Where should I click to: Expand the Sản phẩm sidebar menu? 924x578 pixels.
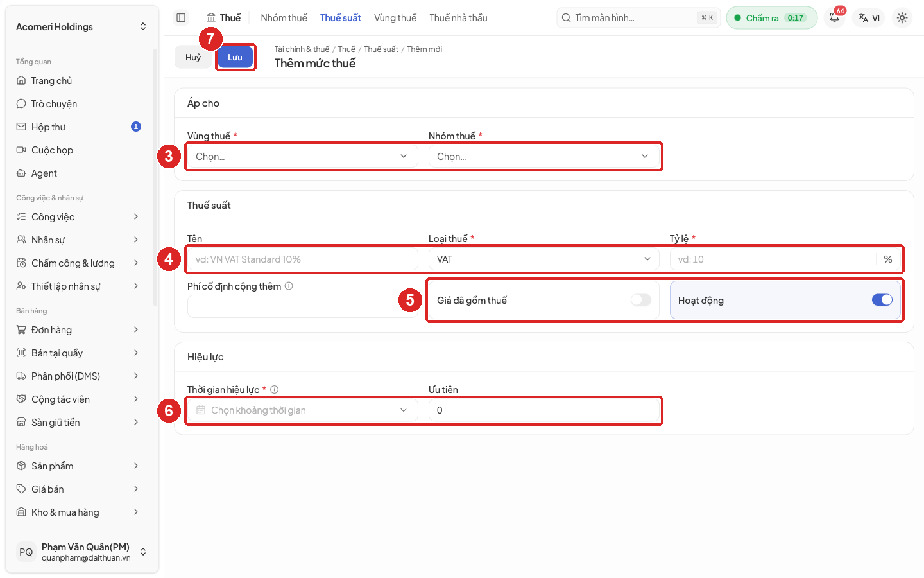pyautogui.click(x=78, y=466)
